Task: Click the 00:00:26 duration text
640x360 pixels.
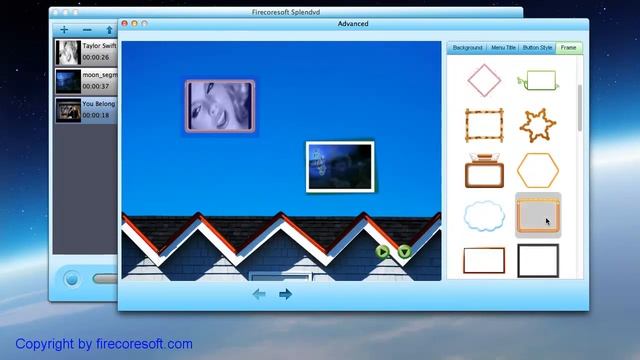Action: coord(96,58)
